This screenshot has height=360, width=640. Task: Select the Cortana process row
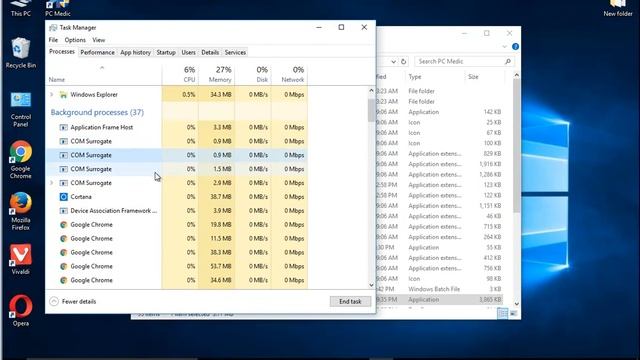point(177,197)
